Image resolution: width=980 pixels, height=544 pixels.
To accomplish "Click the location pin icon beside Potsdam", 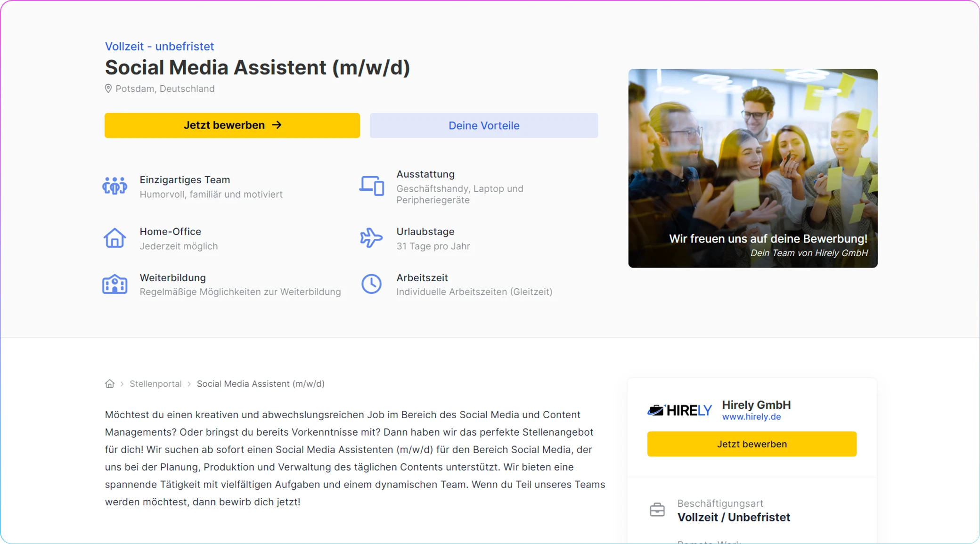I will pos(108,88).
